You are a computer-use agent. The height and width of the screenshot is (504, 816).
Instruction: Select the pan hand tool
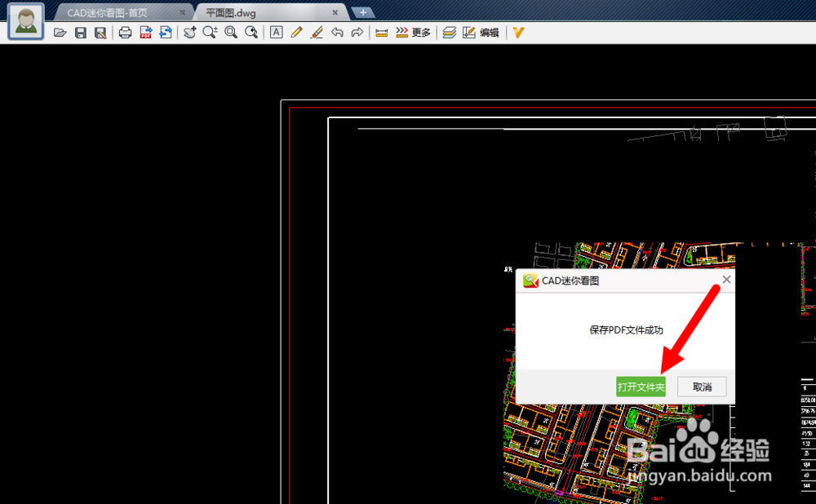pyautogui.click(x=190, y=33)
